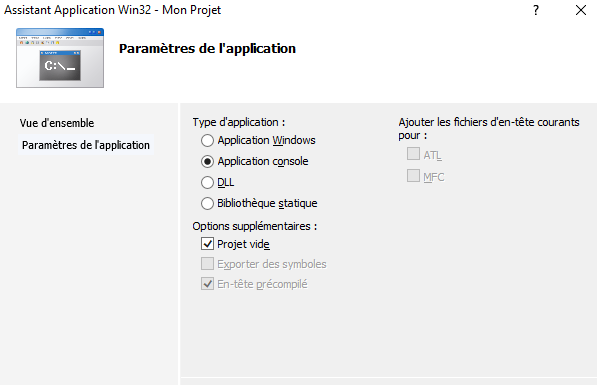Screen dimensions: 597x385
Task: Click the window title Assistant Application Win32
Action: 77,10
